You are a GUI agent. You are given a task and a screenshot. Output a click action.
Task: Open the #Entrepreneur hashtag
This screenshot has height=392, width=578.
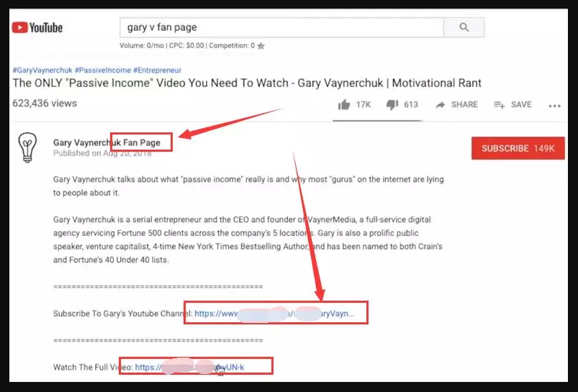pos(158,70)
